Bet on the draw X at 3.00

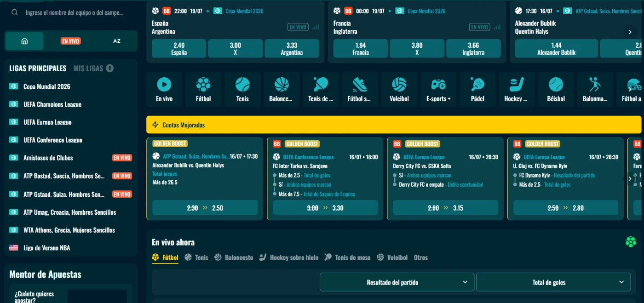(x=236, y=48)
